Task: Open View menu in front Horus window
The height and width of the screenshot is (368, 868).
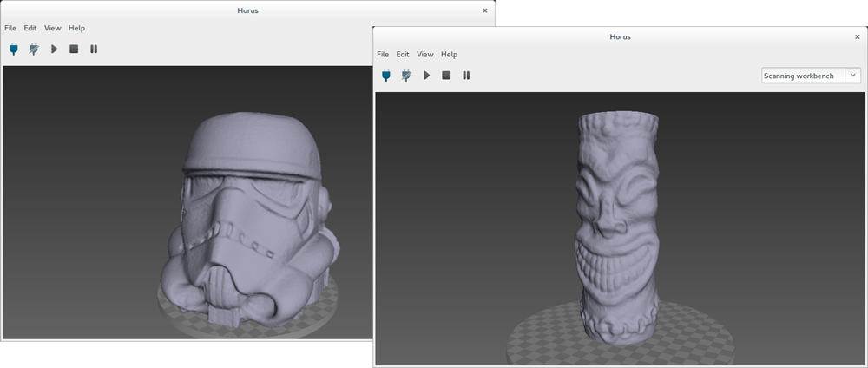Action: [425, 54]
